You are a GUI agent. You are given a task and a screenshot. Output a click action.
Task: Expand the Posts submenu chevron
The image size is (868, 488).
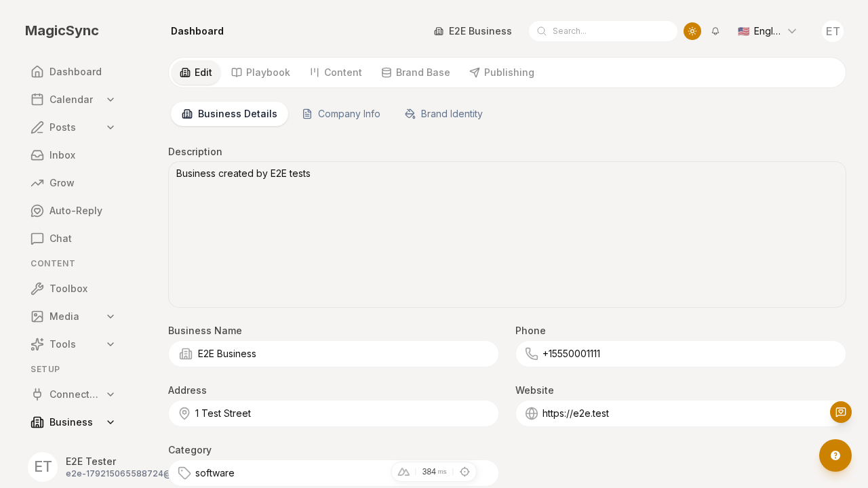[x=111, y=127]
